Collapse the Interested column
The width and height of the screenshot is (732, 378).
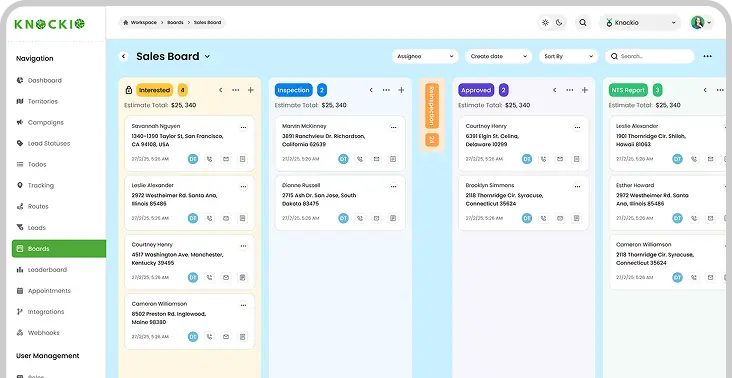coord(220,90)
